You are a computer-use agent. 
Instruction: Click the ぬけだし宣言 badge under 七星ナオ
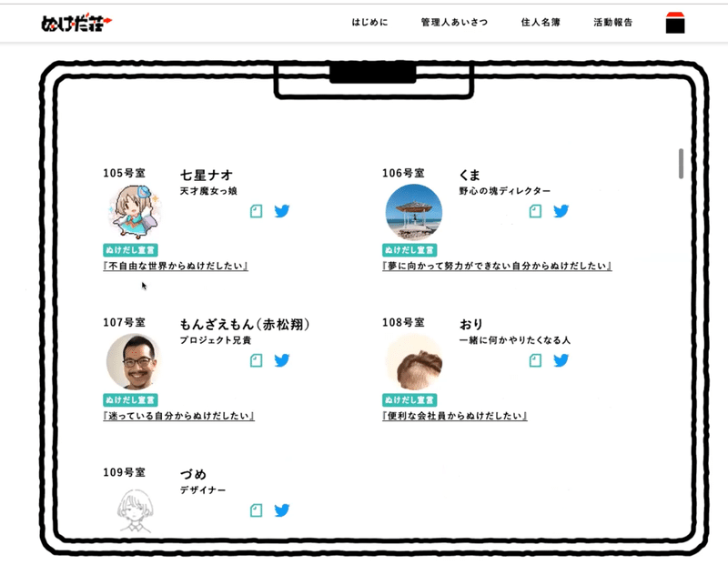pyautogui.click(x=130, y=250)
